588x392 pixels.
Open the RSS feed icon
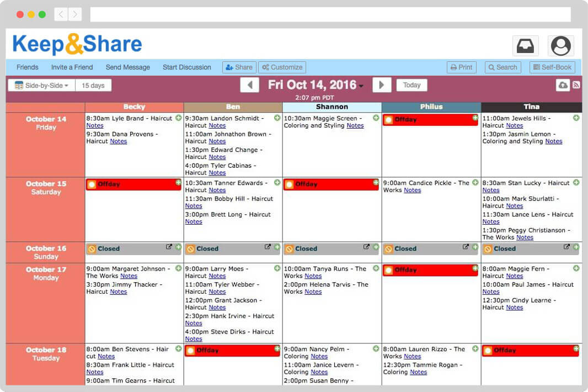(x=576, y=84)
